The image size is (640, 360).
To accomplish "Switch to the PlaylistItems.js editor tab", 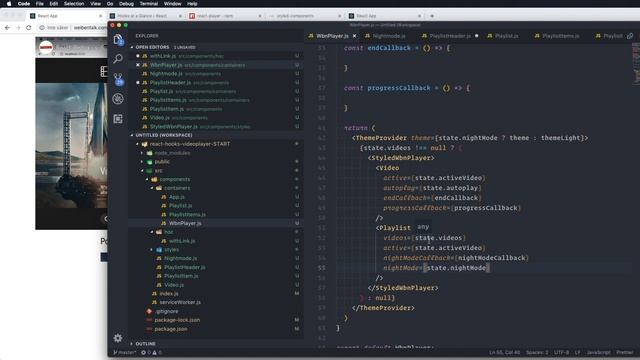I will 560,36.
